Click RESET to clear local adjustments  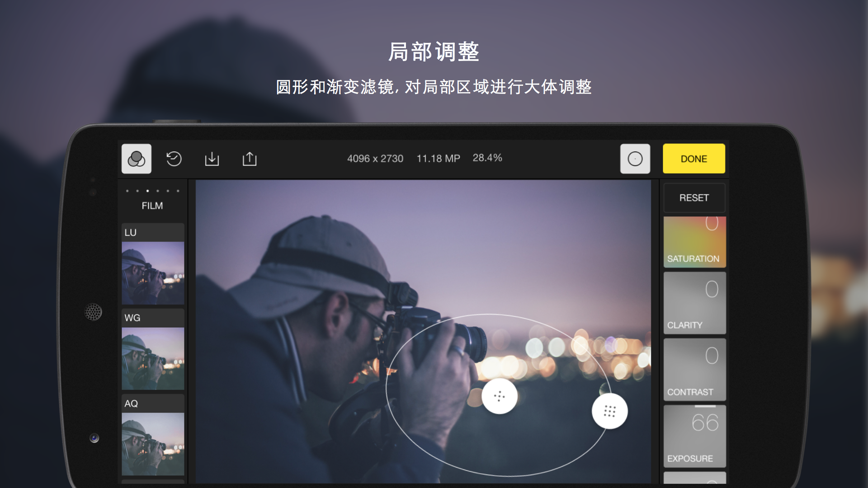pos(694,198)
